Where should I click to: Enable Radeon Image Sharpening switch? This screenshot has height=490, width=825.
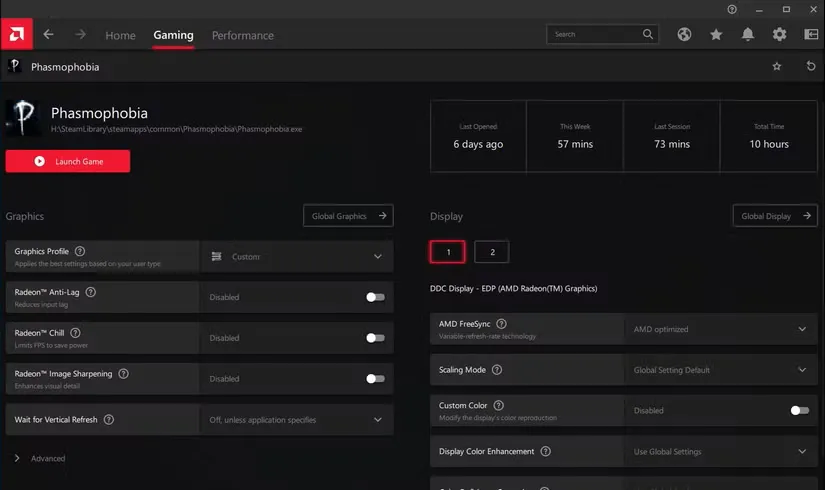pyautogui.click(x=375, y=379)
